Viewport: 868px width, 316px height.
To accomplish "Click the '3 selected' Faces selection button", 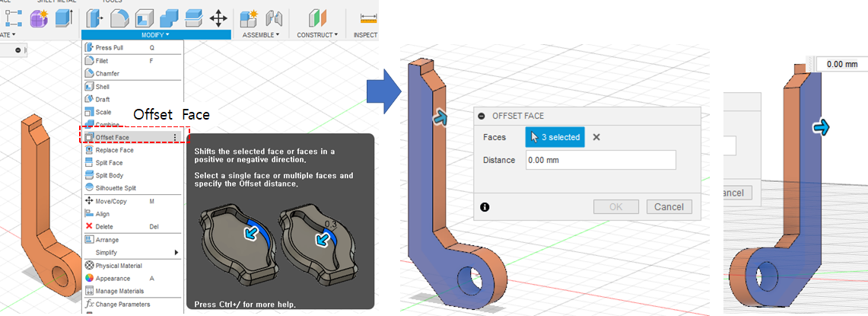I will coord(555,137).
